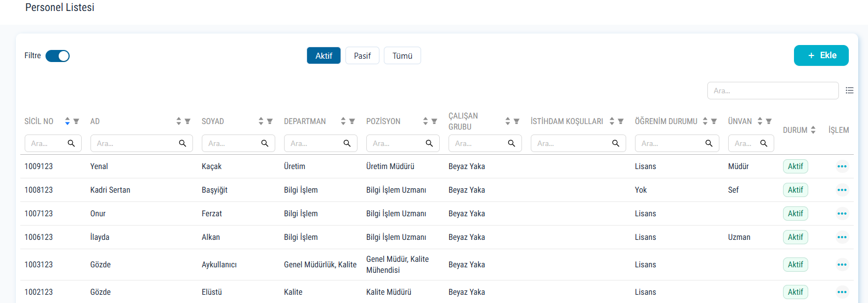Sort by İstihdam Koşulları column arrows

pos(612,121)
